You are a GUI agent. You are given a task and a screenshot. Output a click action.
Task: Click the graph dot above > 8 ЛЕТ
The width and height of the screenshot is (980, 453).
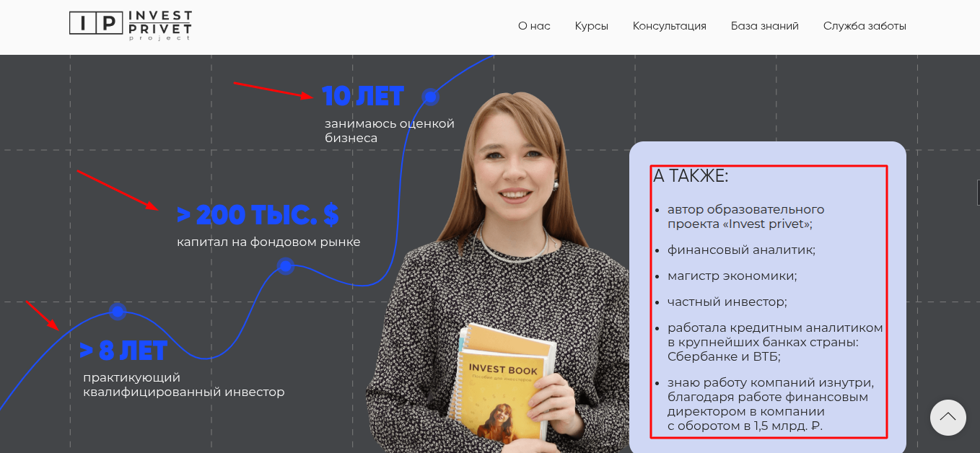tap(118, 311)
